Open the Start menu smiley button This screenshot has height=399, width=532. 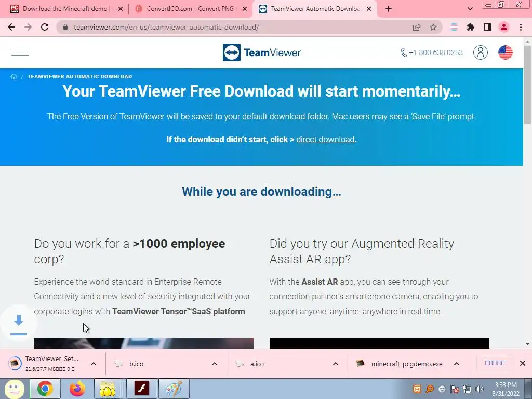coord(14,389)
